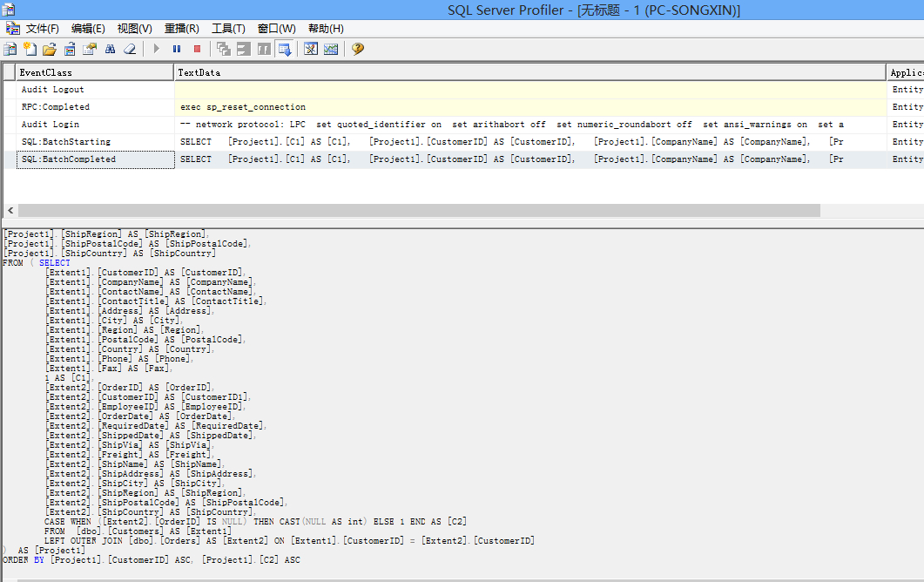Click the [Extent2].[Freight] line
The width and height of the screenshot is (924, 582).
click(129, 455)
